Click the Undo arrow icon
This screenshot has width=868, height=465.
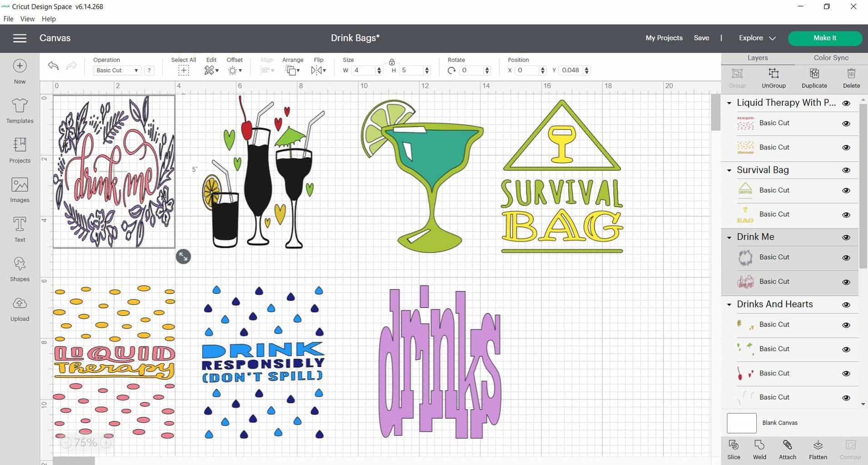53,66
